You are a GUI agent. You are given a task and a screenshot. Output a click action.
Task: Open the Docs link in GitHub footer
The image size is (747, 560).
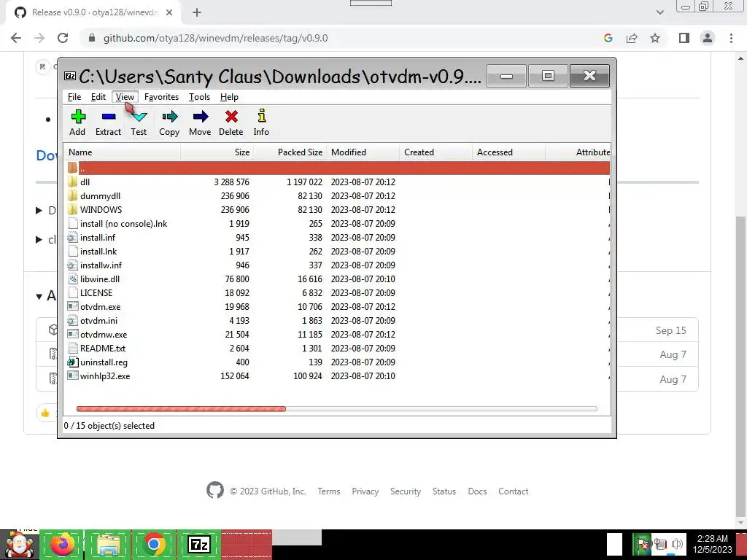pyautogui.click(x=477, y=491)
